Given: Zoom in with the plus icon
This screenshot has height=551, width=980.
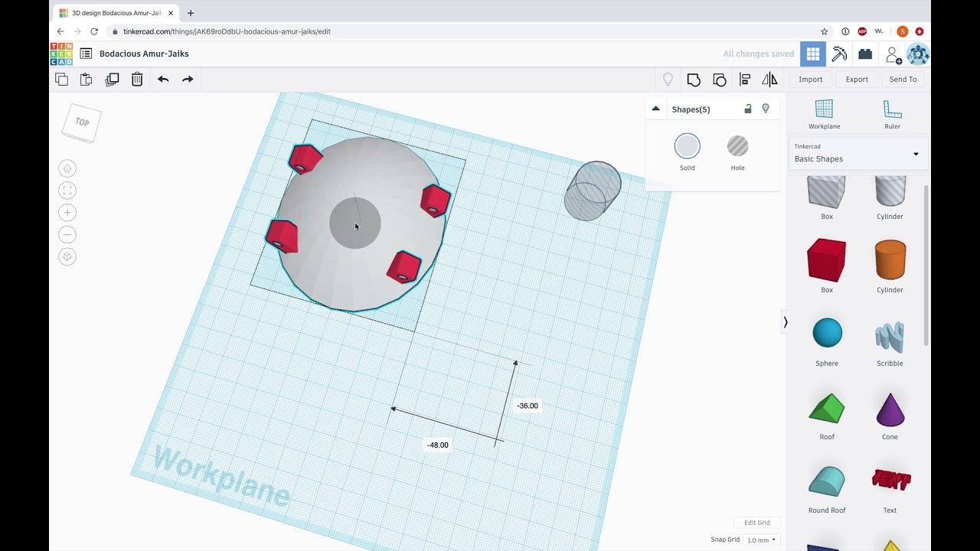Looking at the screenshot, I should [x=67, y=213].
